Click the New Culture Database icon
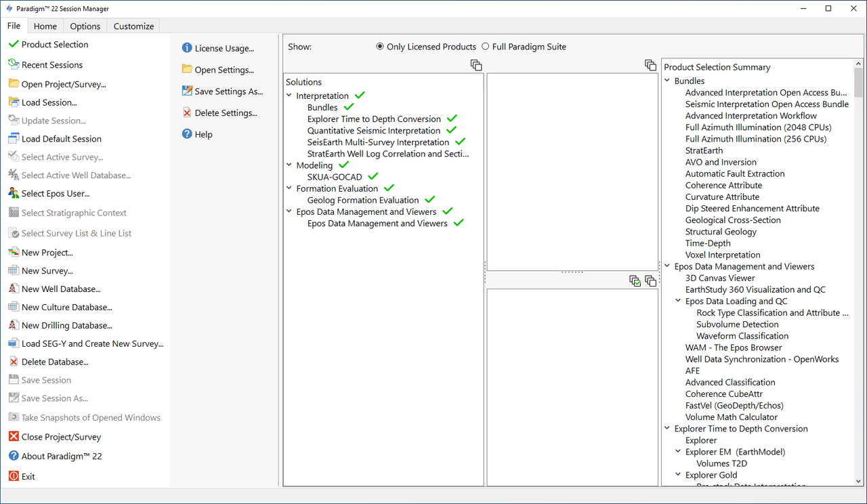The height and width of the screenshot is (504, 867). 14,307
